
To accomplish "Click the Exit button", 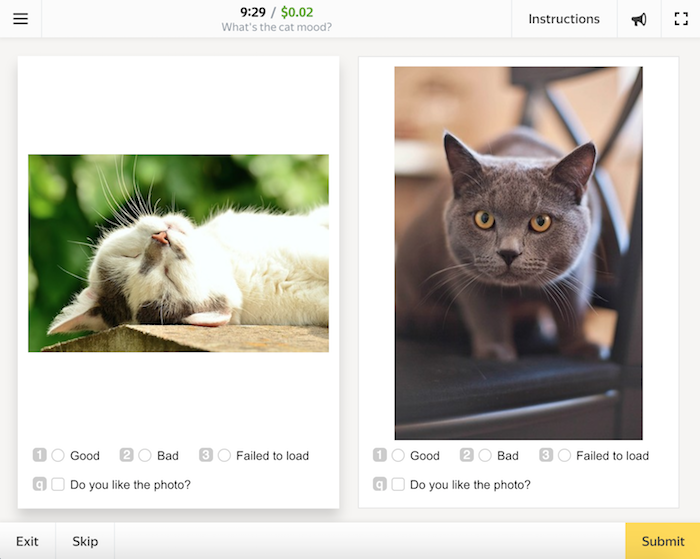I will pos(27,541).
